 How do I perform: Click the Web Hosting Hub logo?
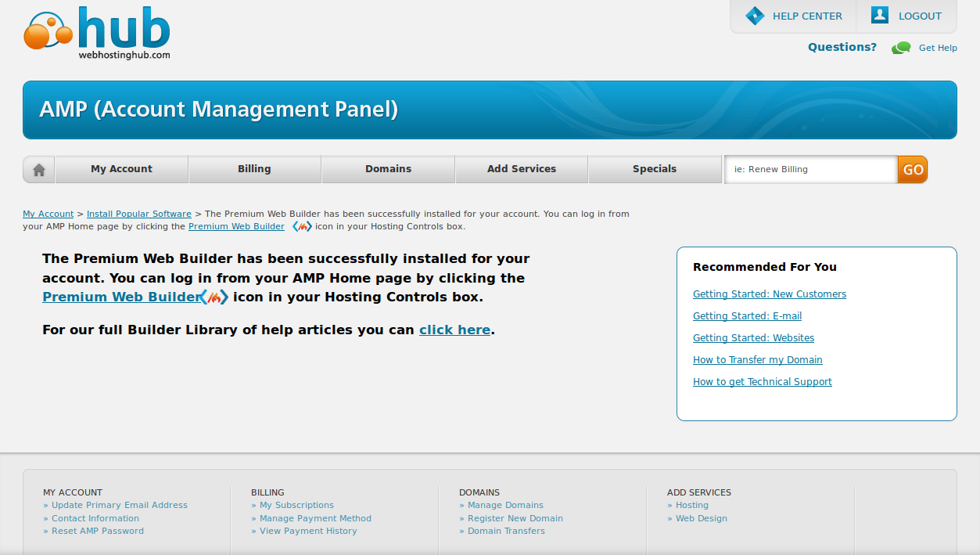(98, 33)
